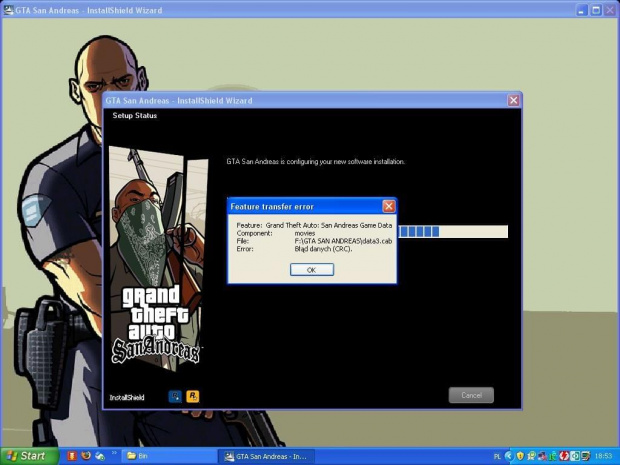
Task: Click the yellow security shield tray icon
Action: [x=520, y=456]
